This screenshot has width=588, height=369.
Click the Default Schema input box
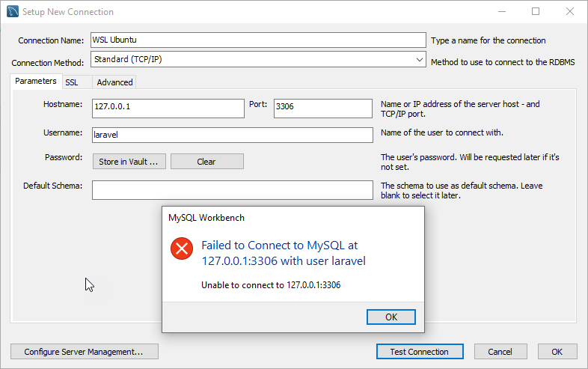(232, 190)
